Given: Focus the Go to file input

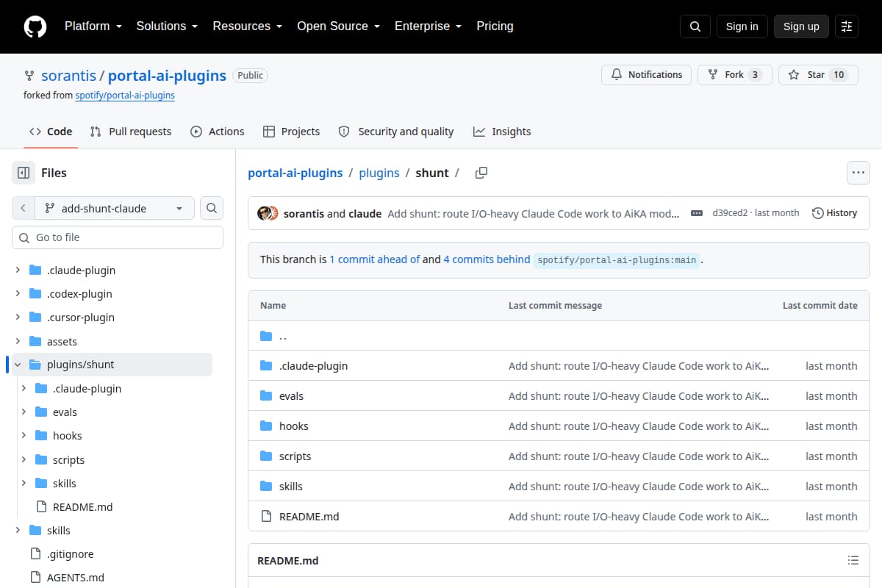Looking at the screenshot, I should (118, 237).
